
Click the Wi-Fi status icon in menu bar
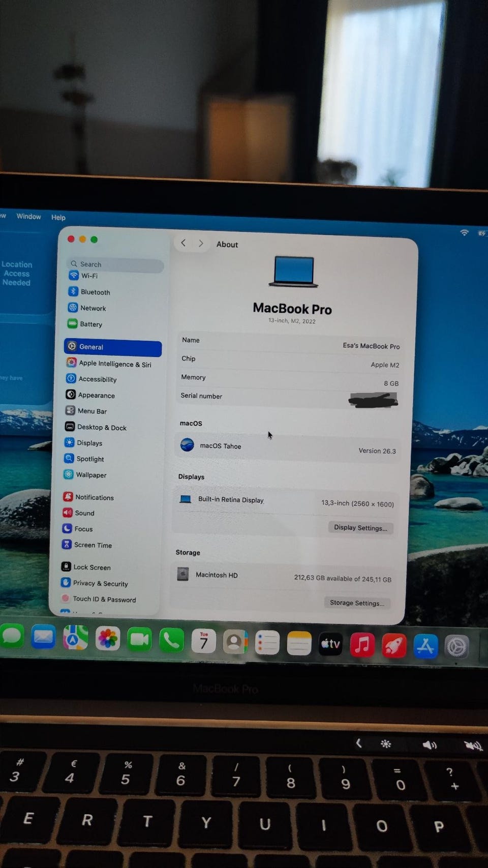coord(464,232)
